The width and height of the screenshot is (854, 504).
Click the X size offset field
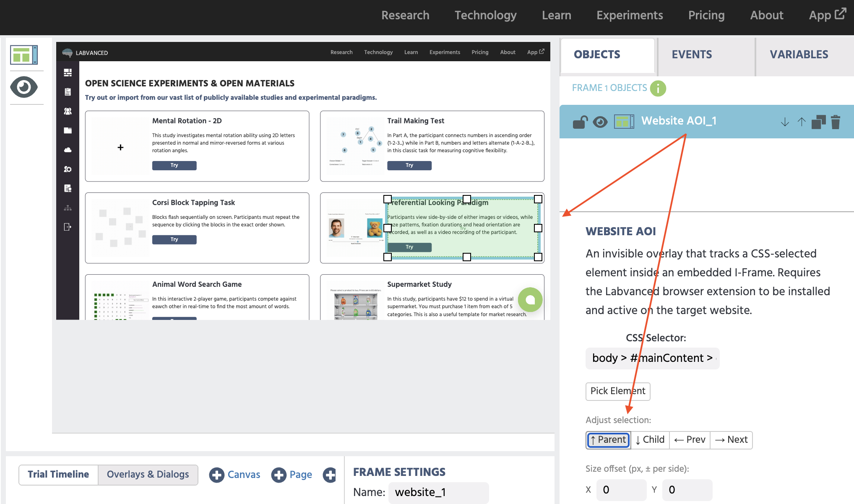click(621, 490)
